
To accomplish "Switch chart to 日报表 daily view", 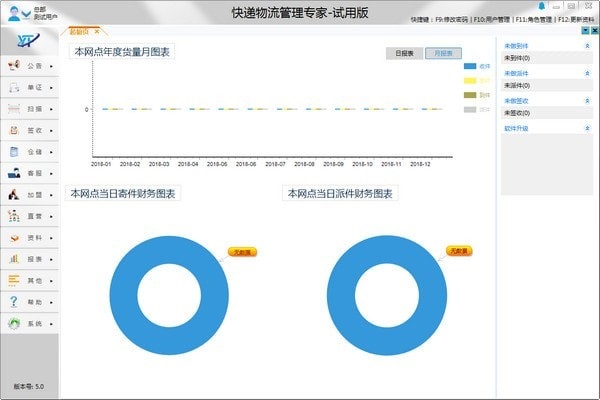I will tap(403, 53).
